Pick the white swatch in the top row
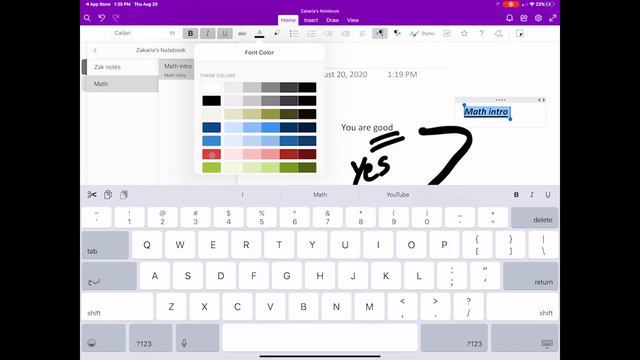 pyautogui.click(x=211, y=87)
